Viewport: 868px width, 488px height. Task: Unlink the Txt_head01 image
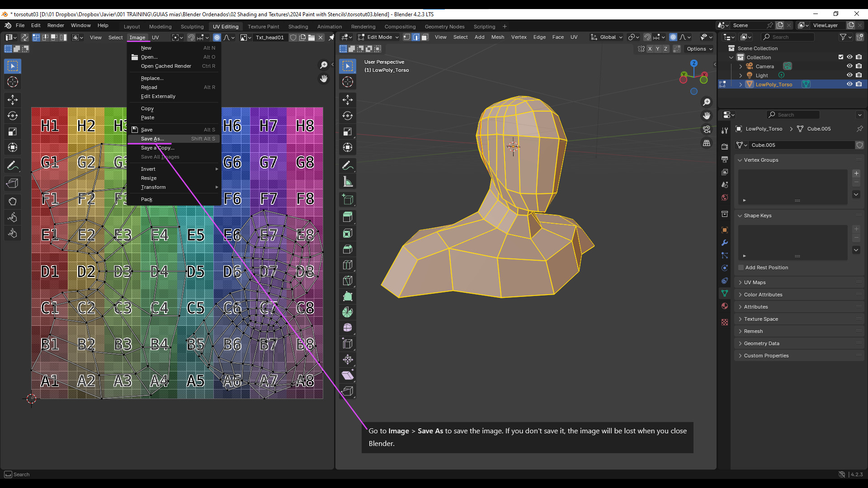tap(321, 38)
